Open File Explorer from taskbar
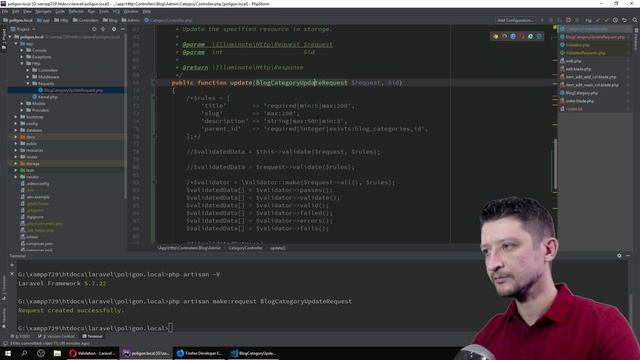 click(x=57, y=353)
